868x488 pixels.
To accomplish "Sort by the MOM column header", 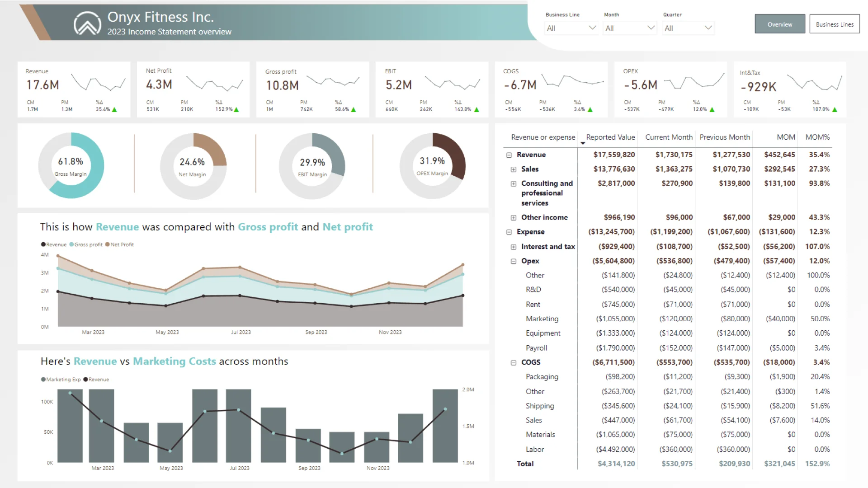I will coord(786,137).
